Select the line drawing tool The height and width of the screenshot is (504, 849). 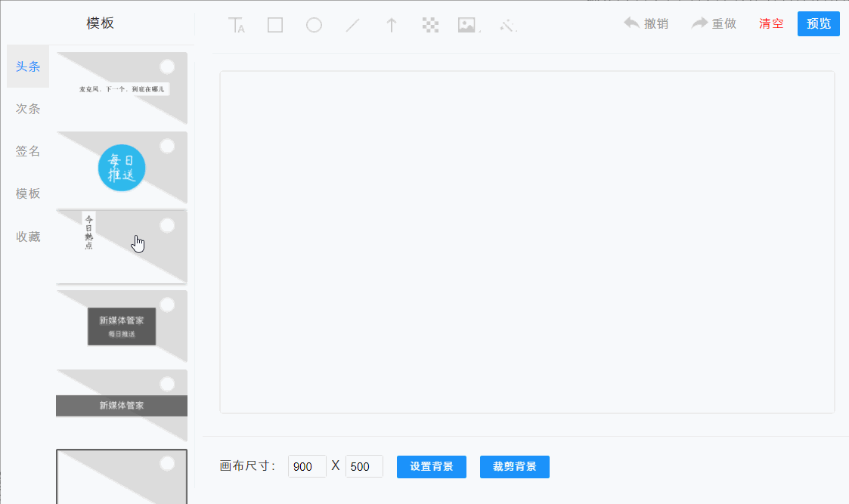coord(352,24)
